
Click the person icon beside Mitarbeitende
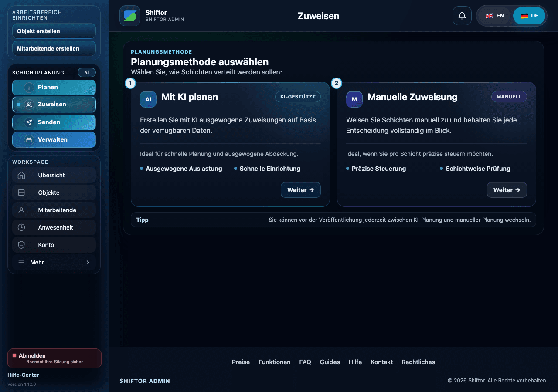(x=21, y=210)
